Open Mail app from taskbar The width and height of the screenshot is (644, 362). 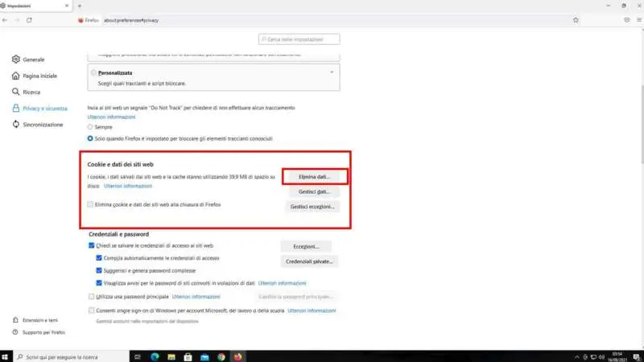point(204,357)
